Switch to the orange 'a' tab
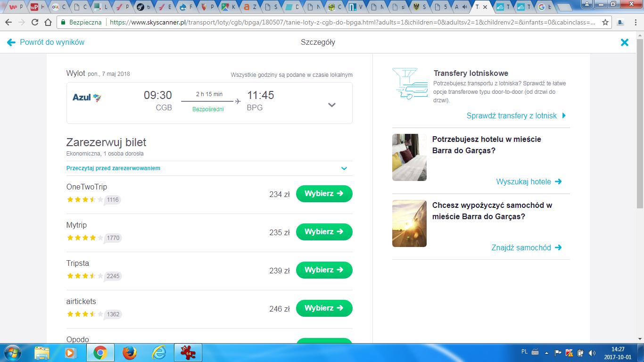The height and width of the screenshot is (362, 644). point(251,7)
